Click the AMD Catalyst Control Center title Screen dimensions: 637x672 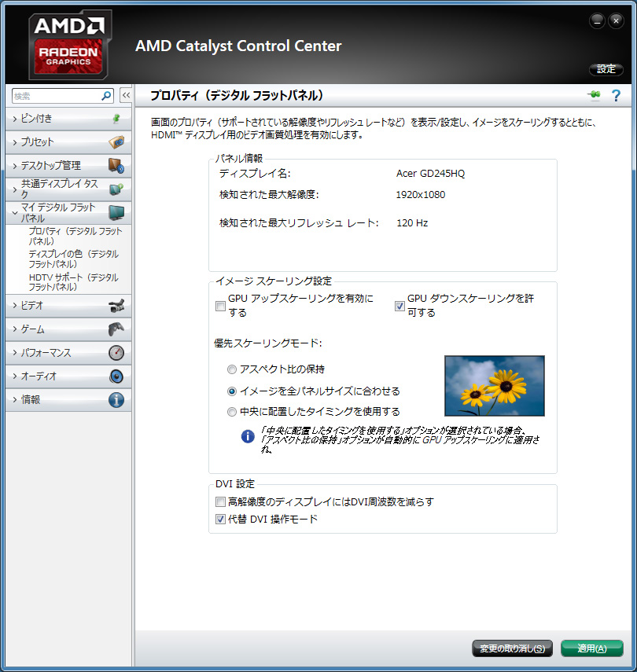tap(238, 46)
